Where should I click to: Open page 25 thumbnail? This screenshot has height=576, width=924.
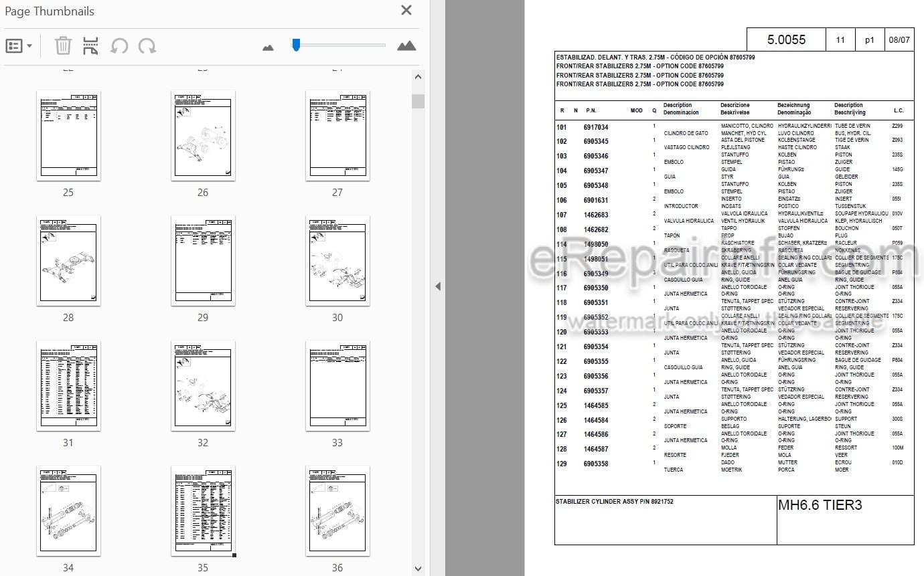click(x=68, y=136)
